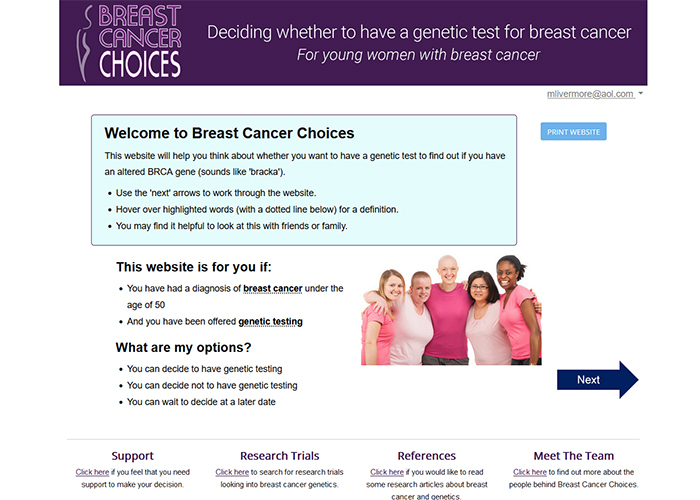This screenshot has width=700, height=500.
Task: Open the 'Click here' link under Research Trials
Action: tap(232, 472)
